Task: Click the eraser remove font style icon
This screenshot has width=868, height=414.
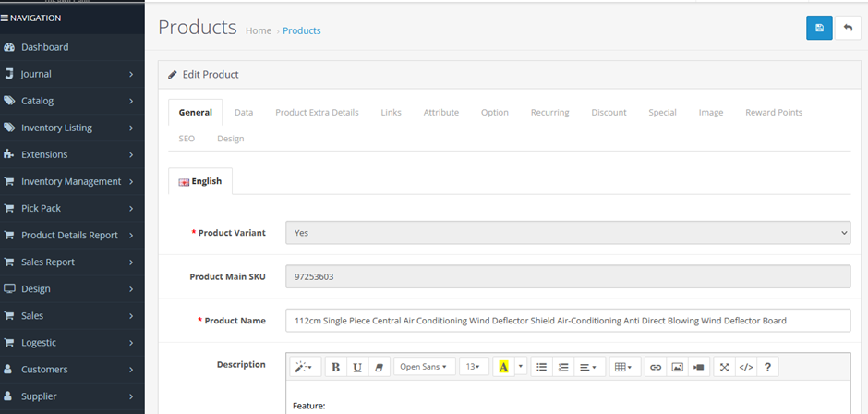Action: coord(378,367)
